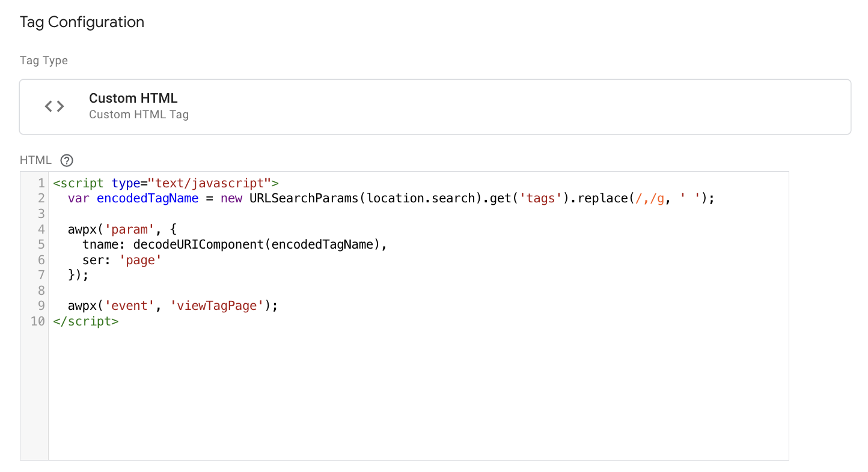Click line number 1 in the gutter

pyautogui.click(x=41, y=183)
